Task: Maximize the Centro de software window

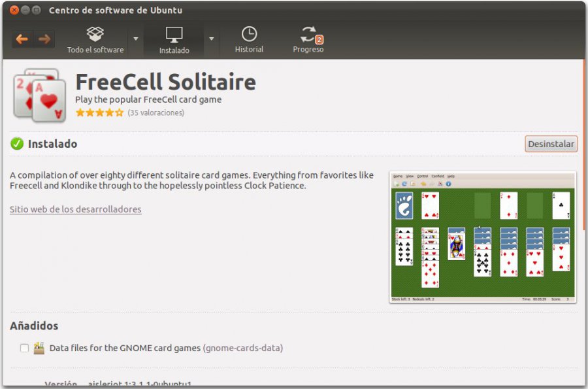Action: coord(37,10)
